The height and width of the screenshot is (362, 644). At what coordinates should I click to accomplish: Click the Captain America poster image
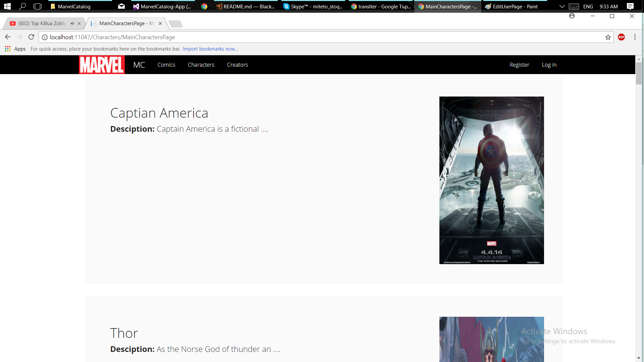tap(491, 180)
